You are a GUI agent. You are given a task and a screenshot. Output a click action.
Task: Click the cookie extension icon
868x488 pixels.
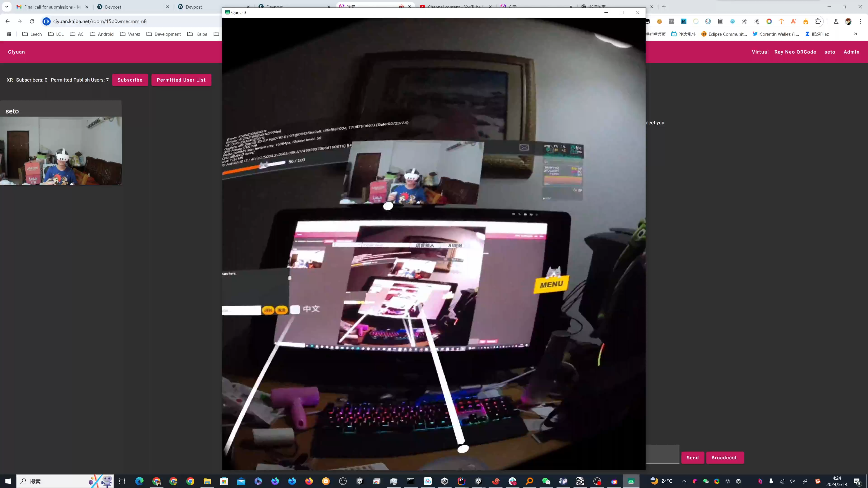659,21
